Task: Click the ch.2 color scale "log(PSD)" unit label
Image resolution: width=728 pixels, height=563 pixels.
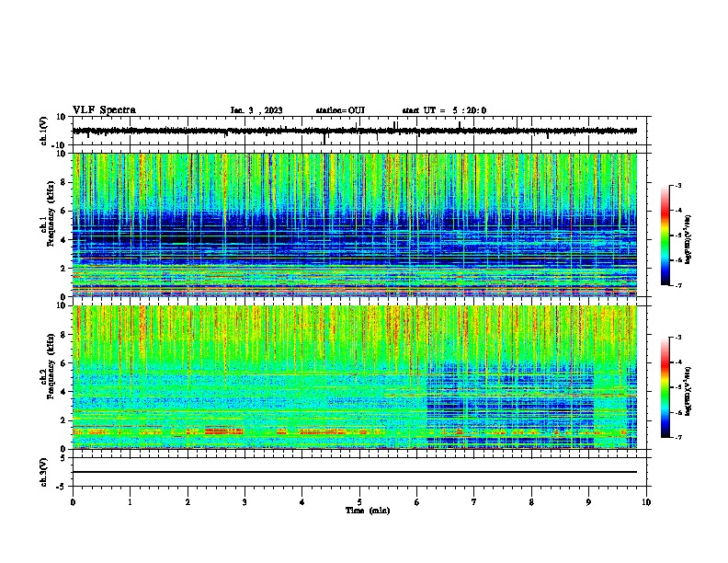Action: (688, 391)
